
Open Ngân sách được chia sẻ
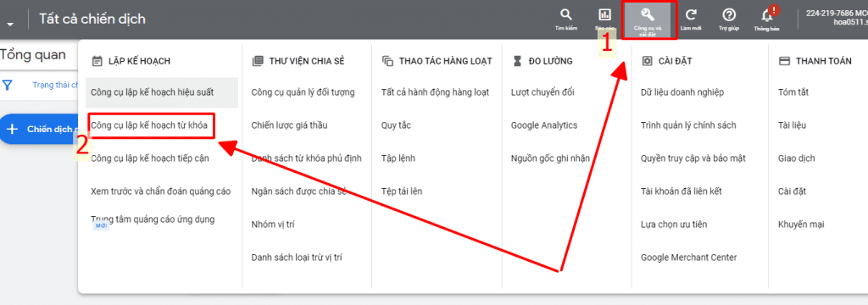click(x=298, y=191)
